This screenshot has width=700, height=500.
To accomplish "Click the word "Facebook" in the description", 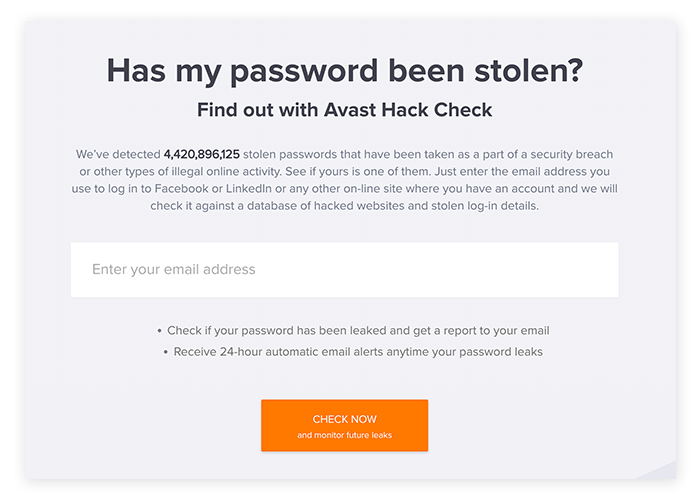I will [203, 189].
